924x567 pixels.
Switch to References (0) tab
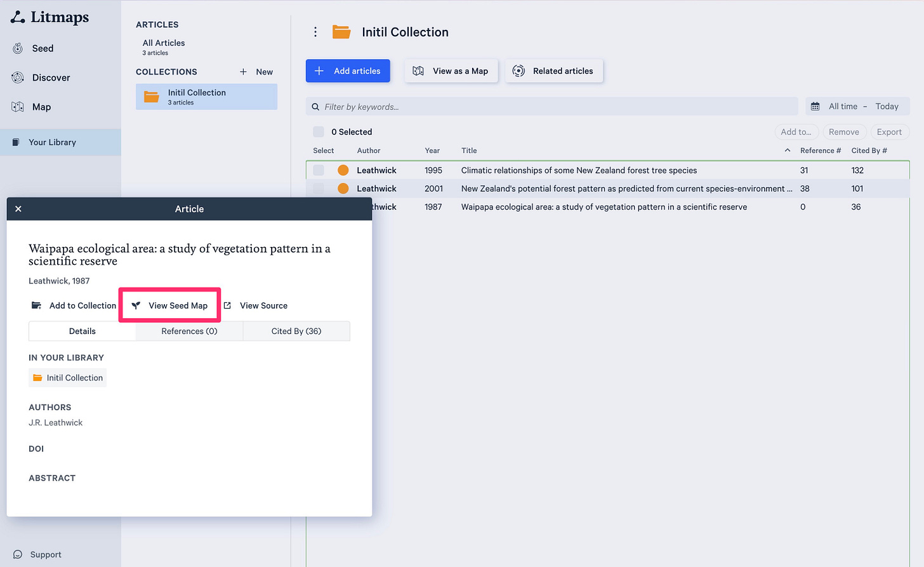tap(189, 331)
